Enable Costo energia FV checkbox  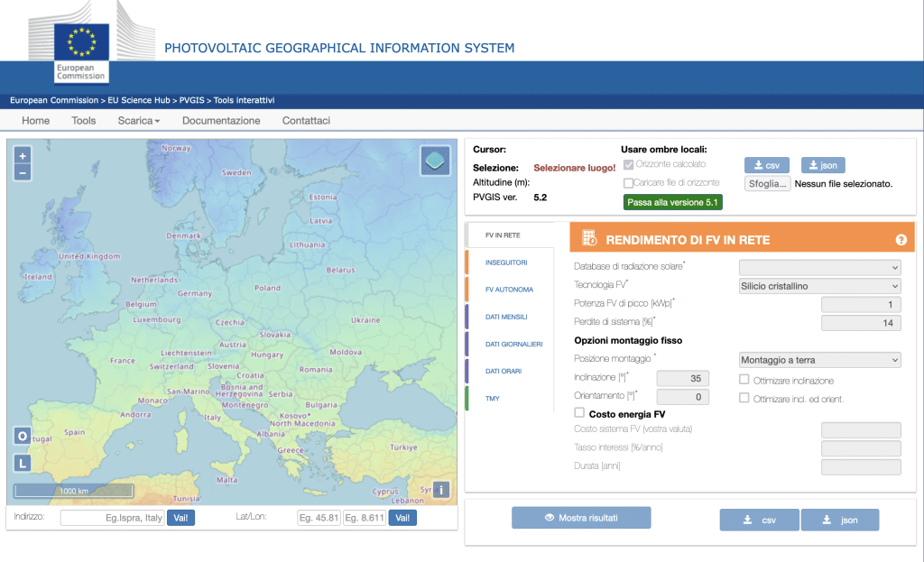[x=580, y=413]
